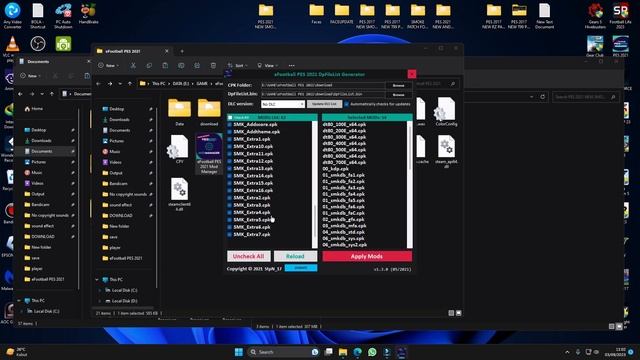Check the SMK_Addoncore.cpk checkbox
This screenshot has height=360, width=640.
[229, 124]
